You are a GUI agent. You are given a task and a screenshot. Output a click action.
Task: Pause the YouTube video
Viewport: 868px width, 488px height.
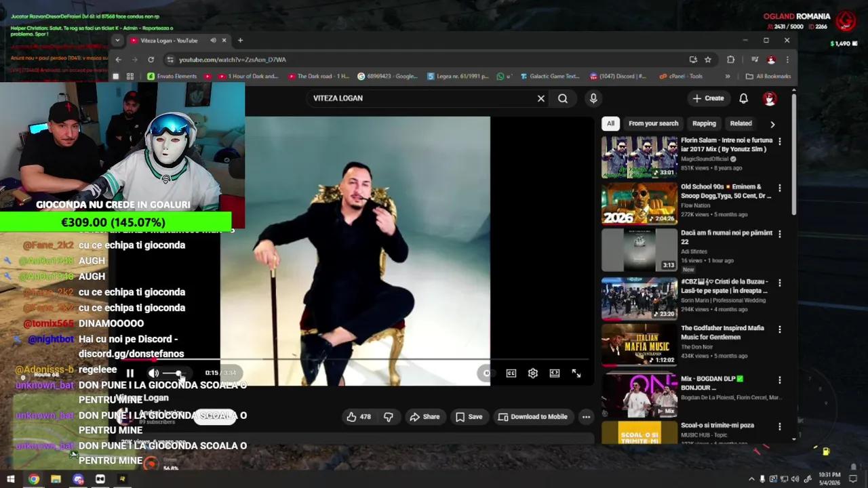(130, 373)
